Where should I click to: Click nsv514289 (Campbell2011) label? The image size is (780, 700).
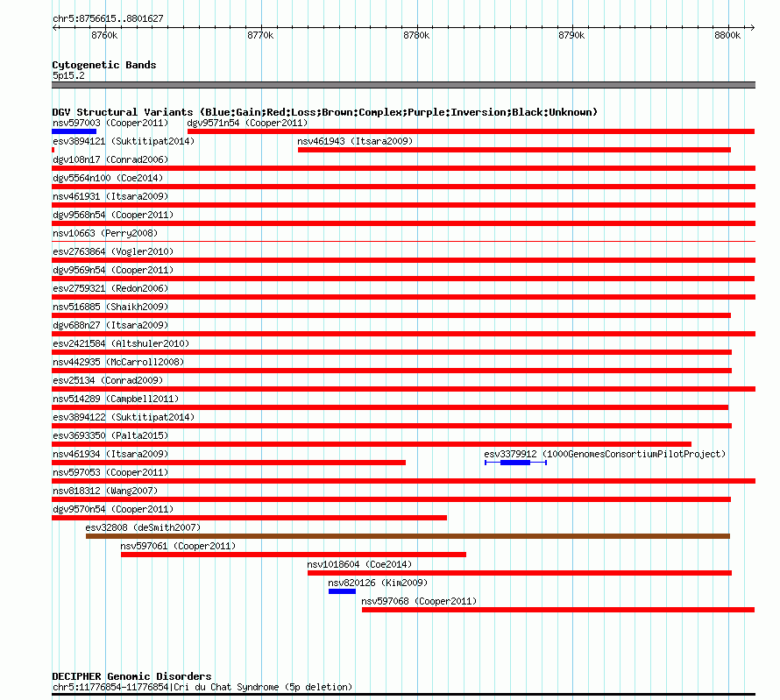[x=116, y=399]
